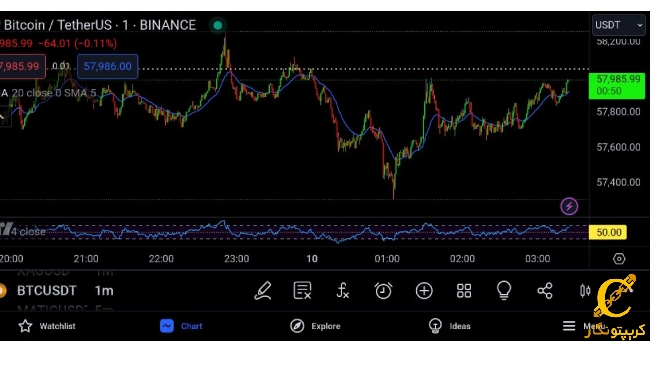This screenshot has width=650, height=365.
Task: Collapse the indicator legend chevron
Action: click(x=4, y=117)
